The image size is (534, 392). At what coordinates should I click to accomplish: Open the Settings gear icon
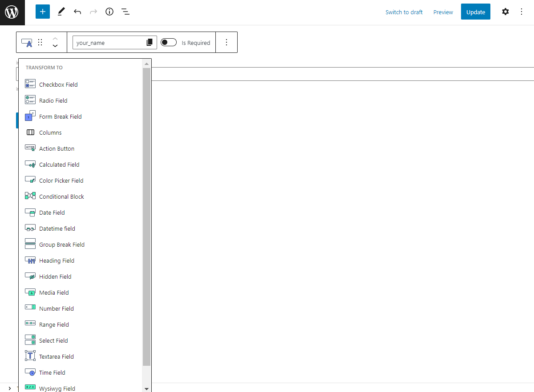tap(505, 12)
